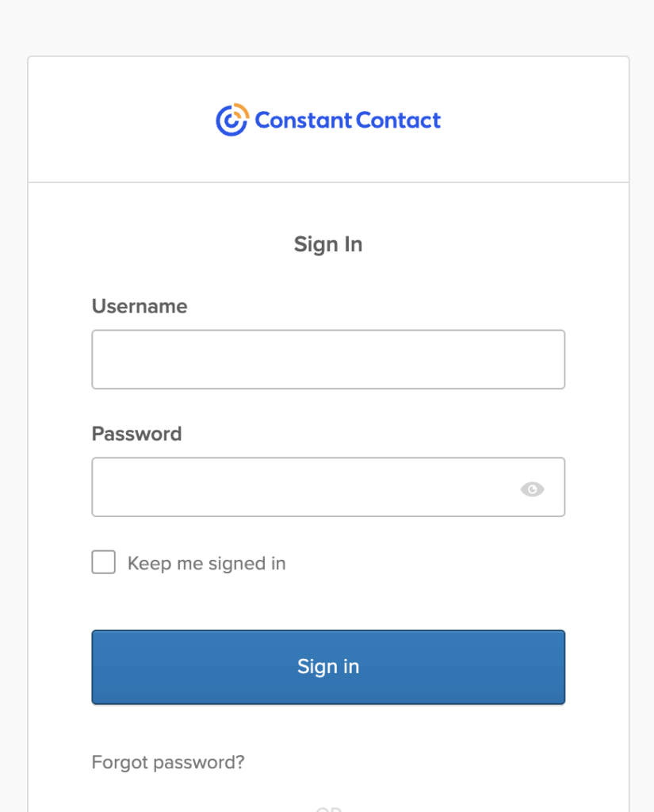Check the Keep me signed in checkbox
Screen dimensions: 654x812
(x=104, y=563)
